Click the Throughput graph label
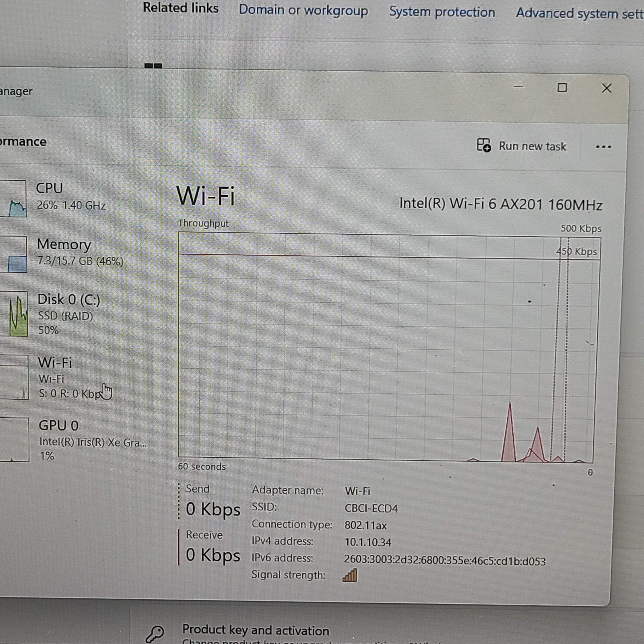Viewport: 644px width, 644px height. coord(203,223)
